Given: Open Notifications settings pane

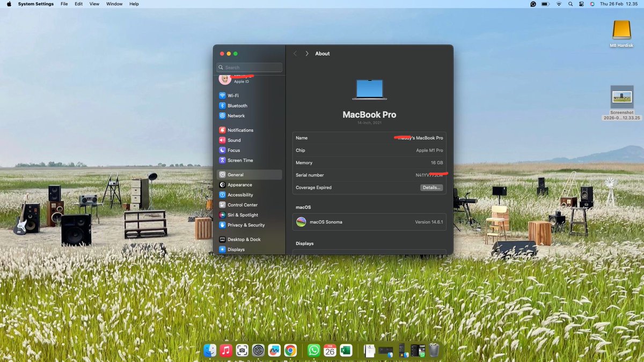Looking at the screenshot, I should pos(249,130).
